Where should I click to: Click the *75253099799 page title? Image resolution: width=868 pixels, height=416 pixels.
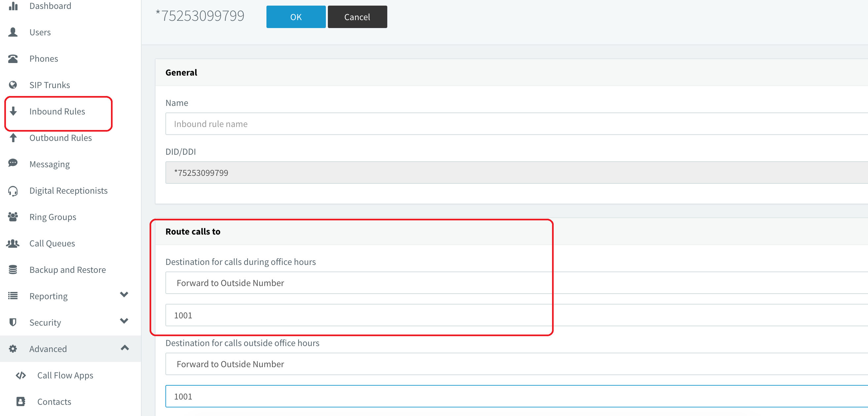(x=200, y=16)
